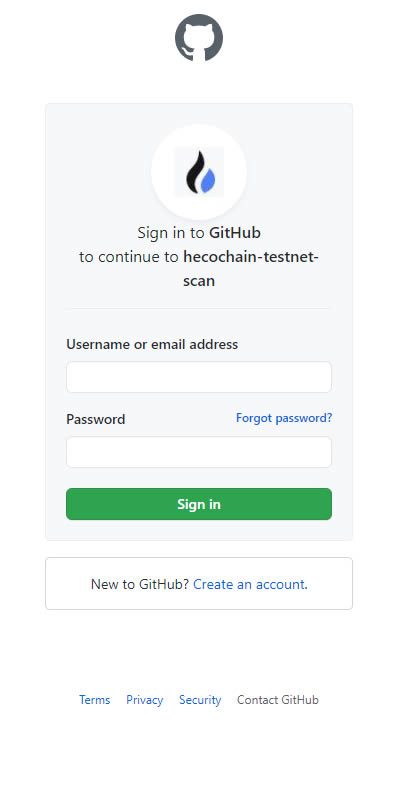Screen dimensions: 408x790
Task: Click the New to GitHub? text
Action: [140, 584]
